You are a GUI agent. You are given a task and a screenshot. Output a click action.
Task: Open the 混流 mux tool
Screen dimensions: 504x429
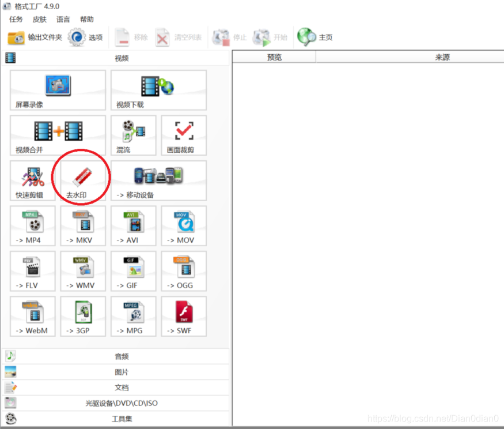134,136
